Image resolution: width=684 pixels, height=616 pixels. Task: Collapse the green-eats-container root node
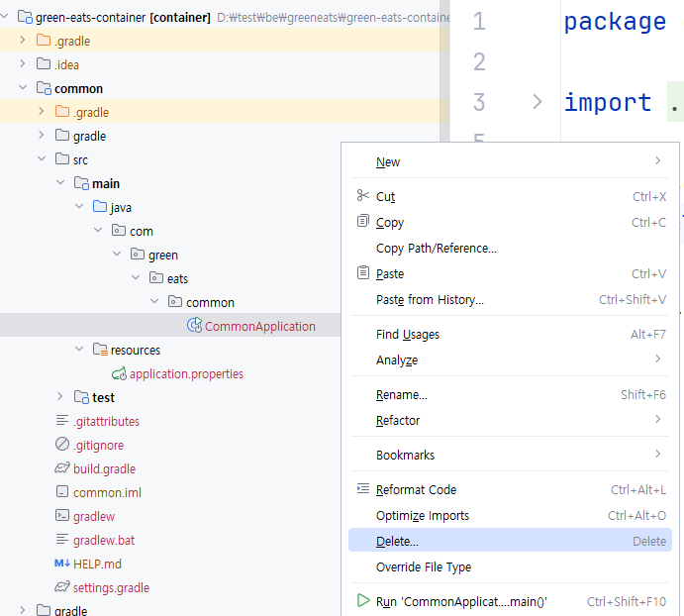click(4, 17)
